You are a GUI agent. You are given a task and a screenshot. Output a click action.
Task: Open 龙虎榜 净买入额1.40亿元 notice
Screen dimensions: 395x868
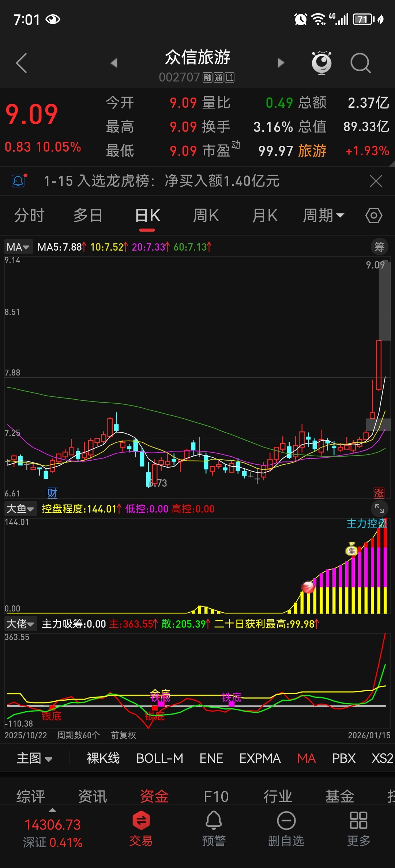coord(162,181)
